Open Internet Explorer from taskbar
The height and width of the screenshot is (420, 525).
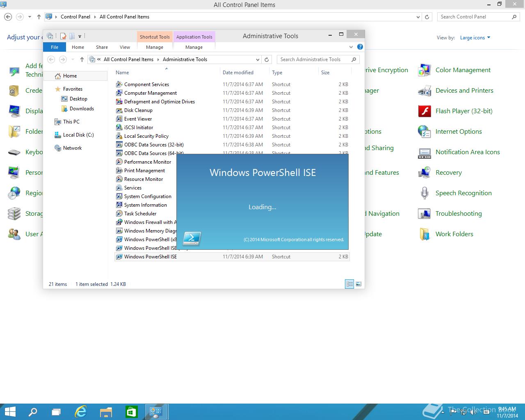(81, 412)
